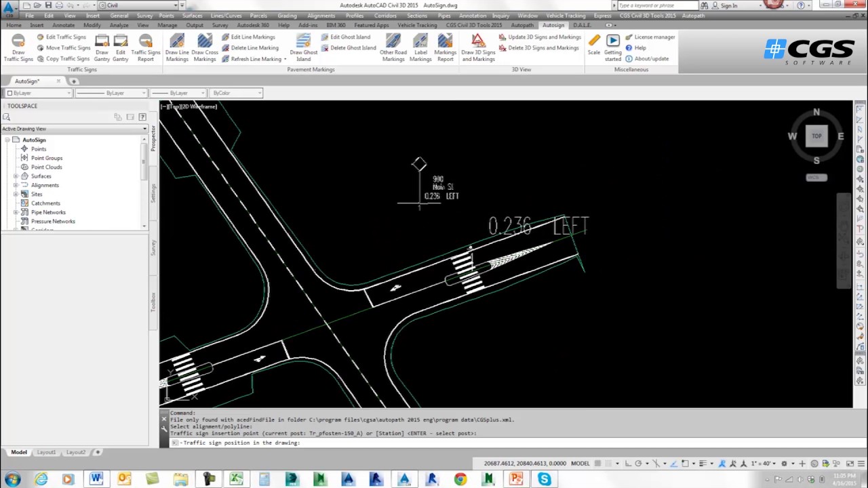
Task: Toggle object snap in the status bar
Action: pos(684,464)
